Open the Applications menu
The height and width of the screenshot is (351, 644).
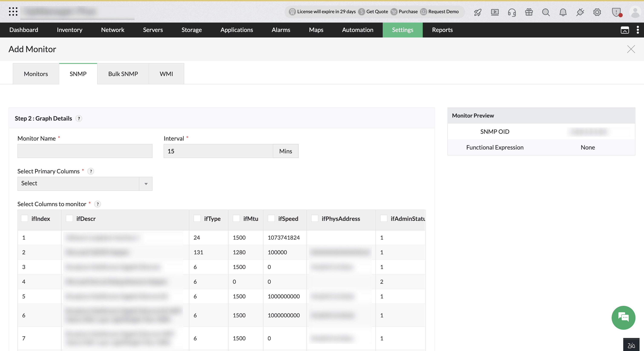(237, 30)
